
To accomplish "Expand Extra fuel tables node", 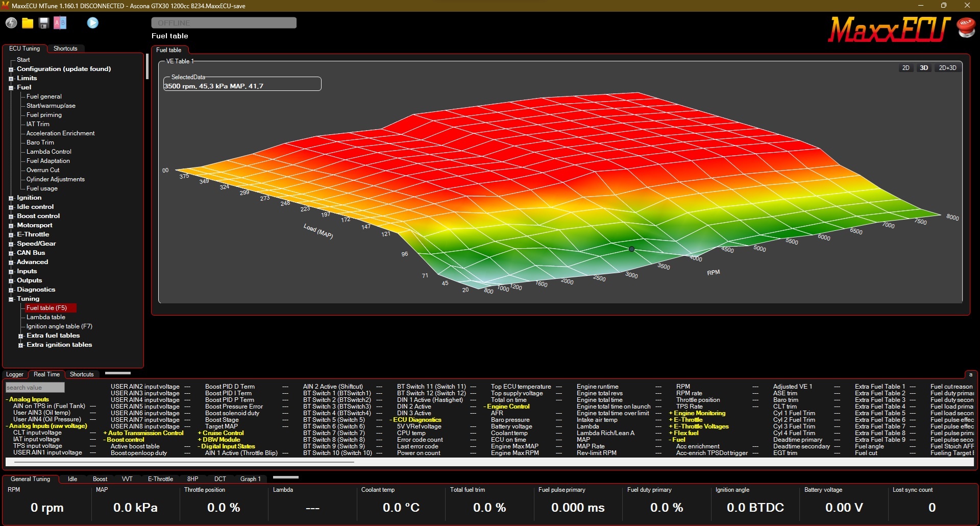I will click(x=21, y=336).
